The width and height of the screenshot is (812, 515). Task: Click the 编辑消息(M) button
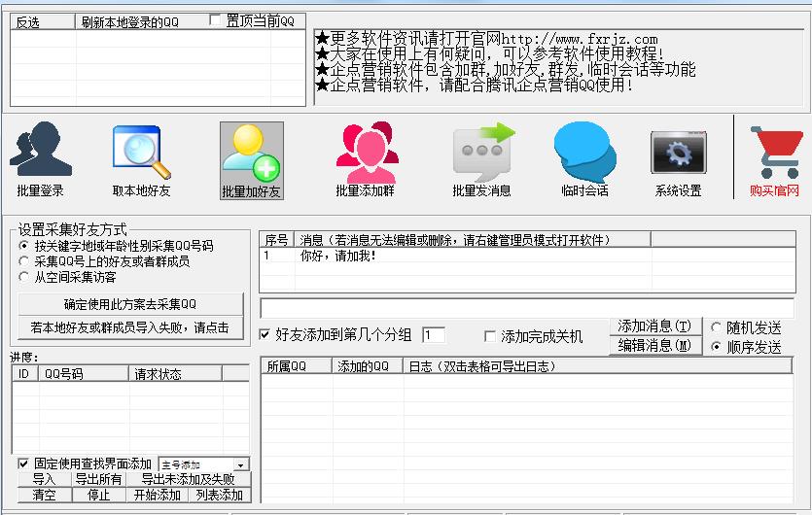tap(655, 345)
